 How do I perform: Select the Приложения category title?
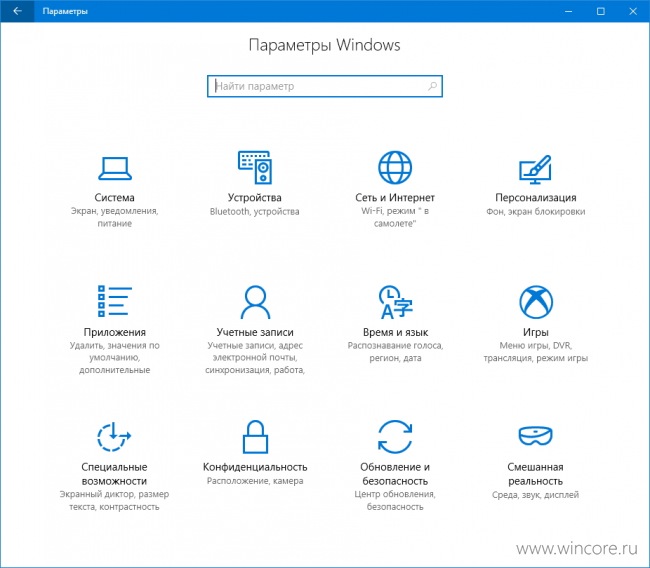[114, 332]
